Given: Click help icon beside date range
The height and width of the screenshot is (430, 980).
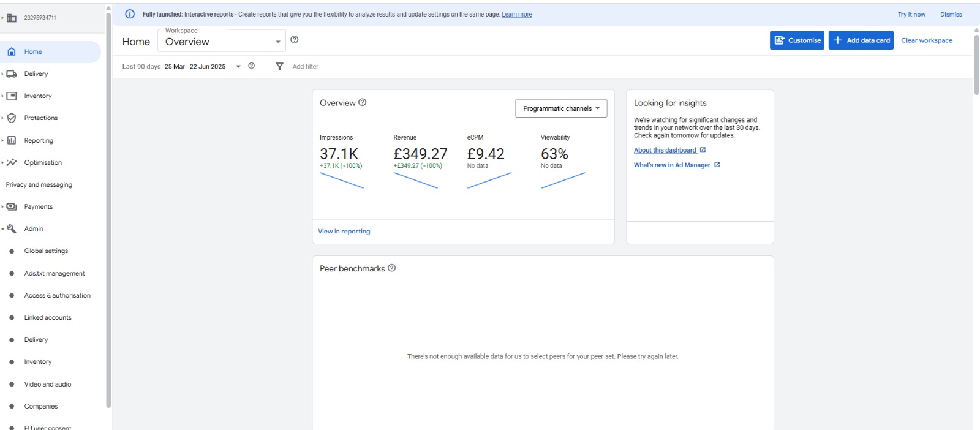Looking at the screenshot, I should coord(251,66).
